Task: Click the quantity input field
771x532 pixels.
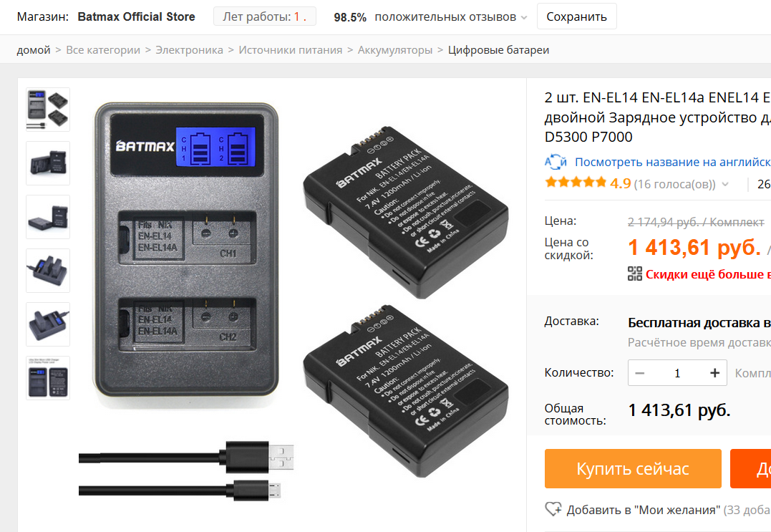Action: [677, 373]
